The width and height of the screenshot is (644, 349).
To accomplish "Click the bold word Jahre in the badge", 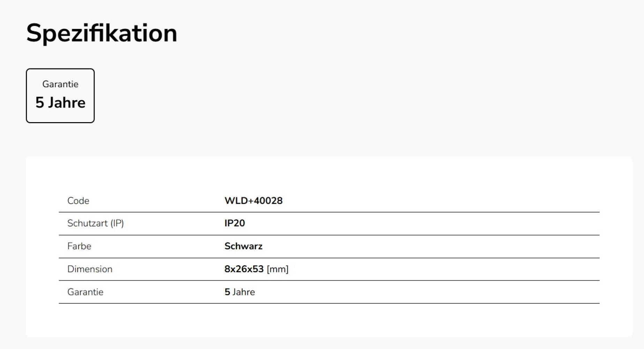I will pos(67,103).
